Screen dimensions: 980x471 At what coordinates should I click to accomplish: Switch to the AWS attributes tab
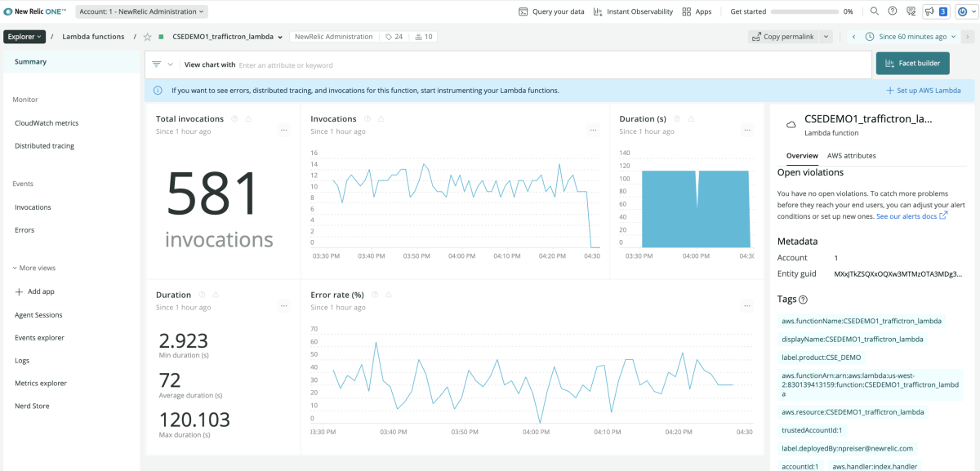(x=852, y=155)
